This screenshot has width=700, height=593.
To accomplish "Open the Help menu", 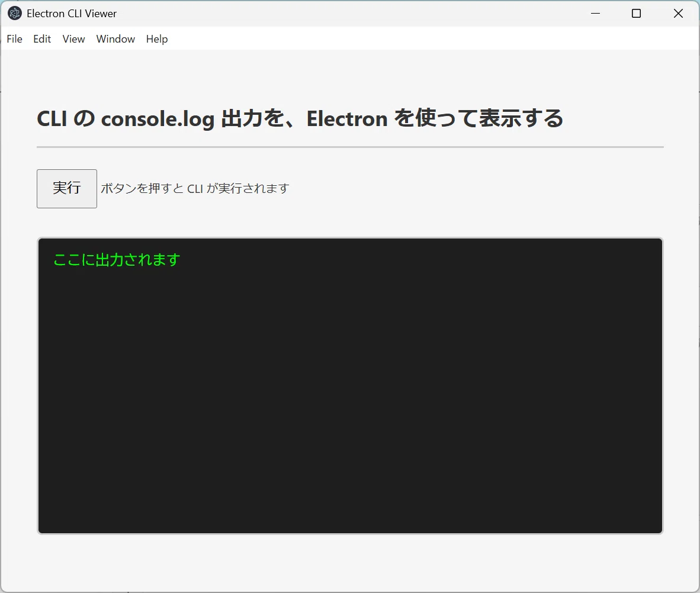I will [157, 39].
